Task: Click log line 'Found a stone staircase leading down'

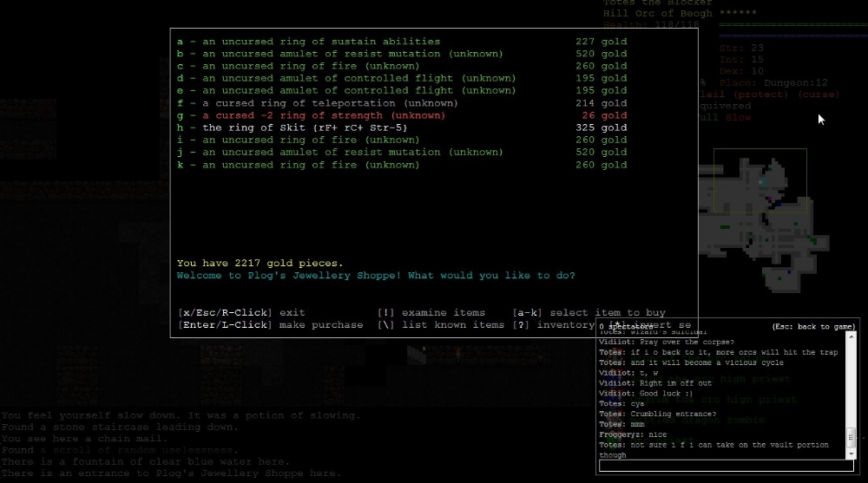Action: (x=120, y=428)
